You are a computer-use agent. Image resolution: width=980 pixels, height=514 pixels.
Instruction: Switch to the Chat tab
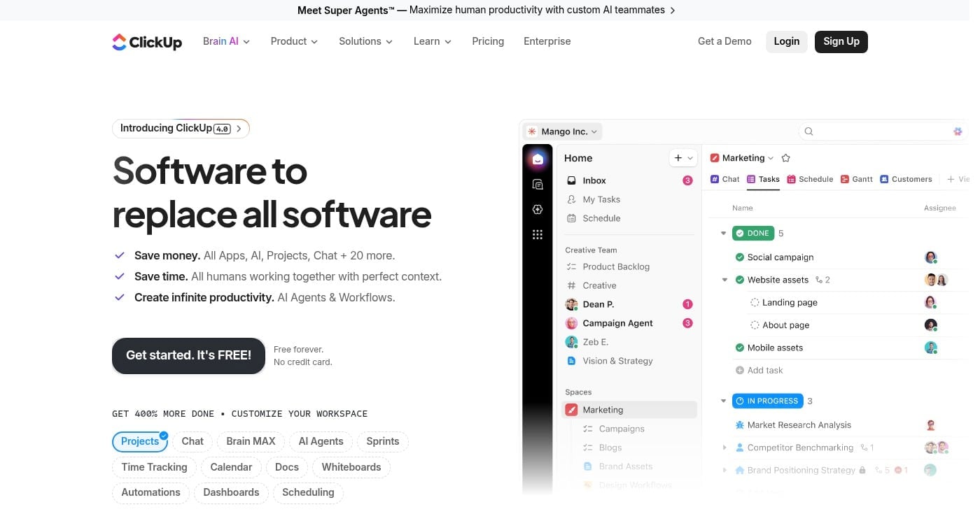(725, 179)
